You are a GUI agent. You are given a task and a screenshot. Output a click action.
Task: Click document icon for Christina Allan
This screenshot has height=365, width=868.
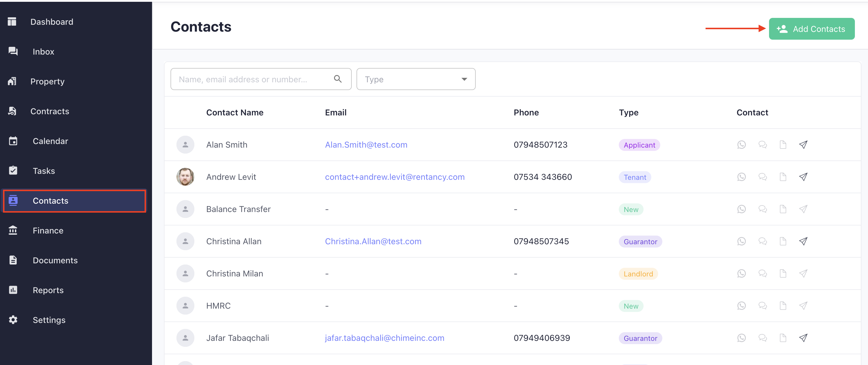click(783, 241)
